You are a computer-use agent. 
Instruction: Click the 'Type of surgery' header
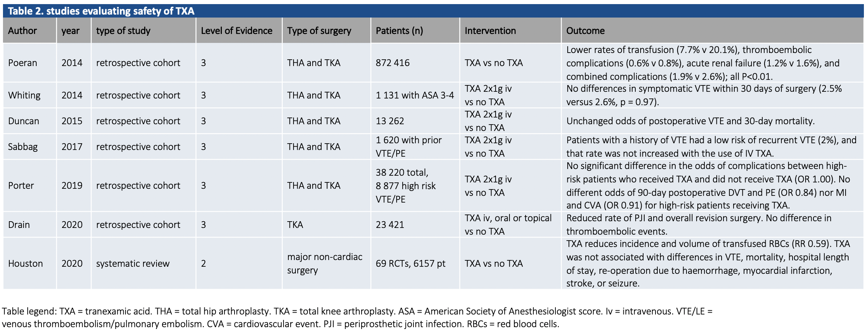tap(319, 31)
